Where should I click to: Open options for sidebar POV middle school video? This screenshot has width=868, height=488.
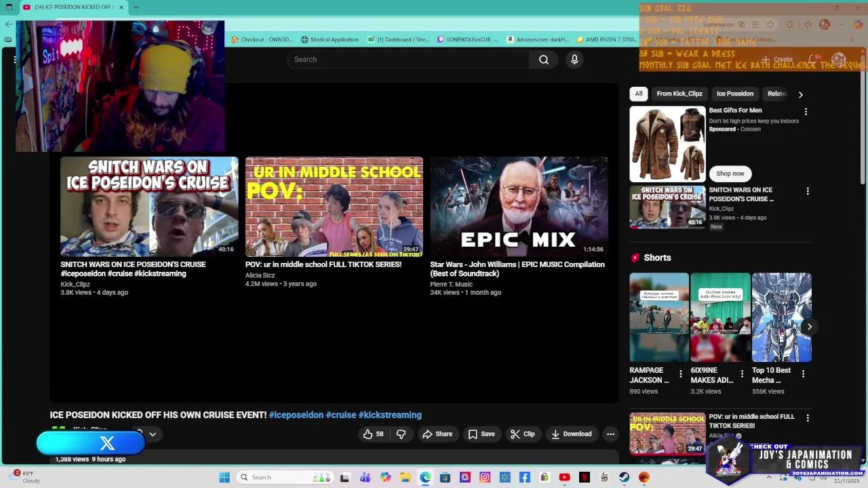click(807, 418)
